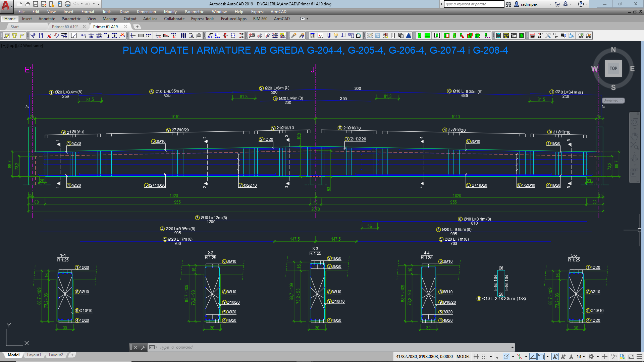
Task: Switch to the Annotate ribbon tab
Action: (x=47, y=19)
